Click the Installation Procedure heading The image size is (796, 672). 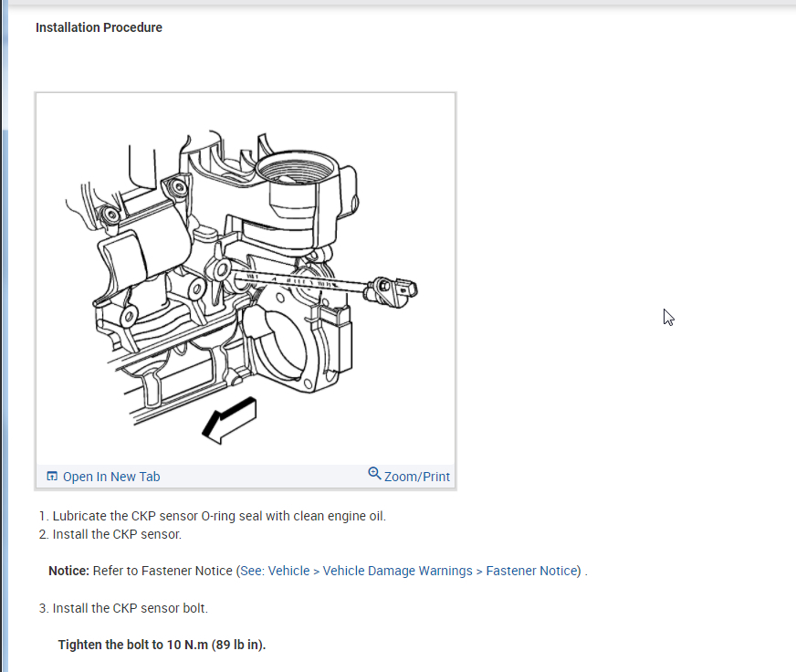(x=99, y=27)
